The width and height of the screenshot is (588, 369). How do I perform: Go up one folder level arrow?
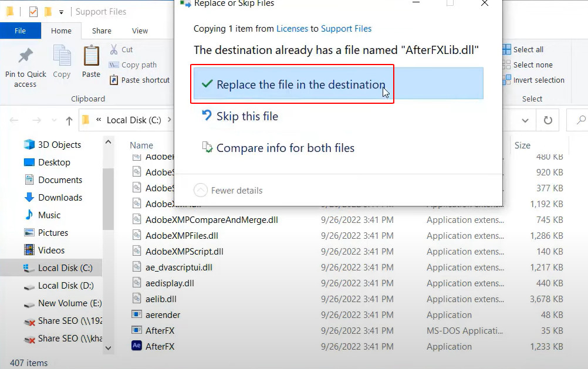69,121
